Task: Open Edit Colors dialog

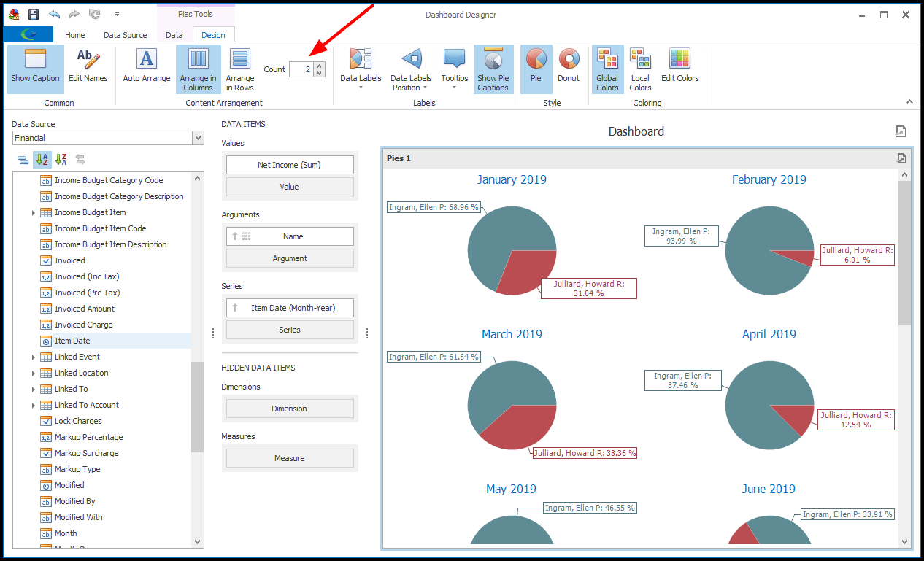Action: [x=680, y=69]
